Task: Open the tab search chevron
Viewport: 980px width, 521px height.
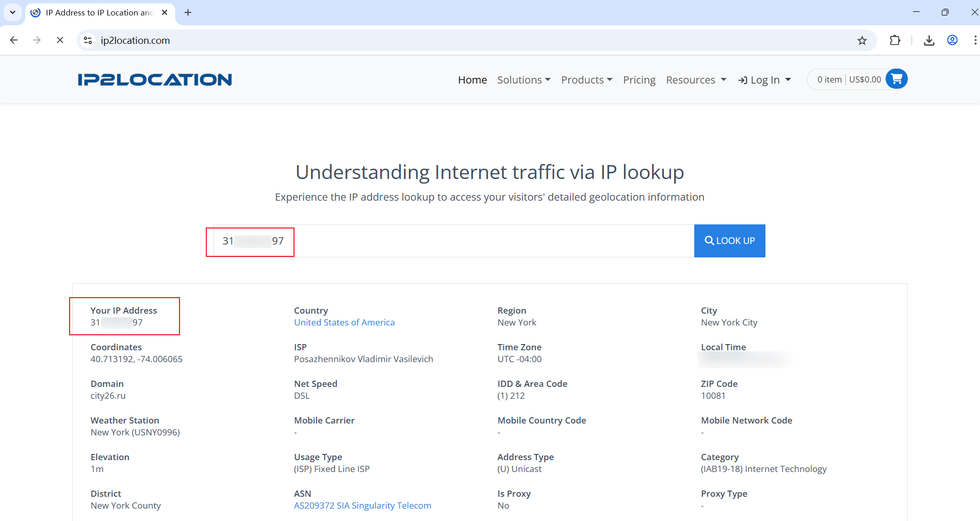Action: coord(12,12)
